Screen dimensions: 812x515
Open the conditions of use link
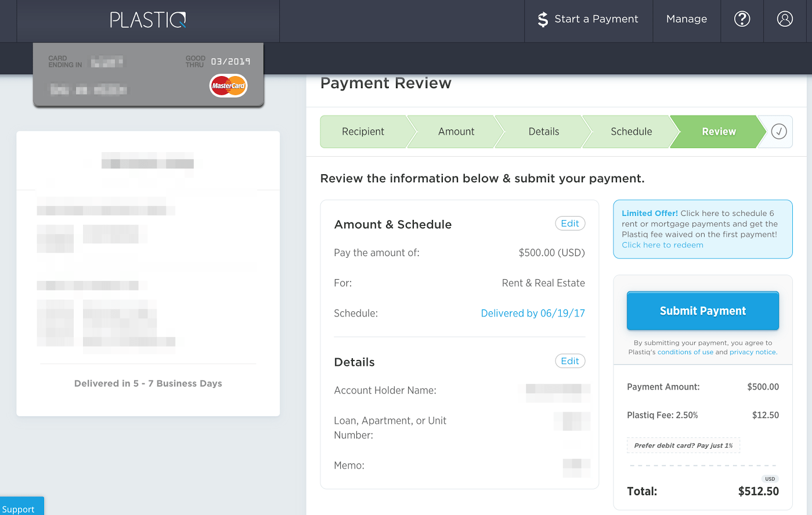point(685,352)
